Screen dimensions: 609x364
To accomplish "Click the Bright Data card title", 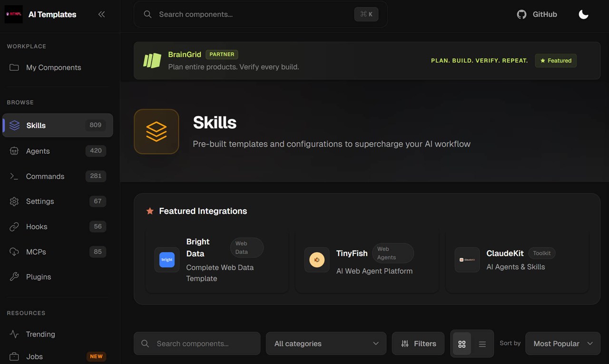I will 198,248.
